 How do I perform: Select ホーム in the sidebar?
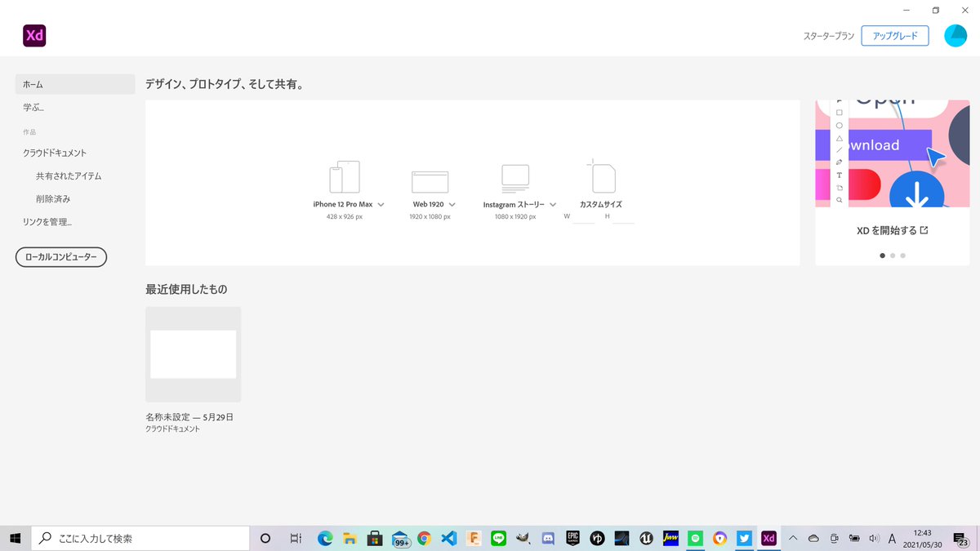pos(33,84)
